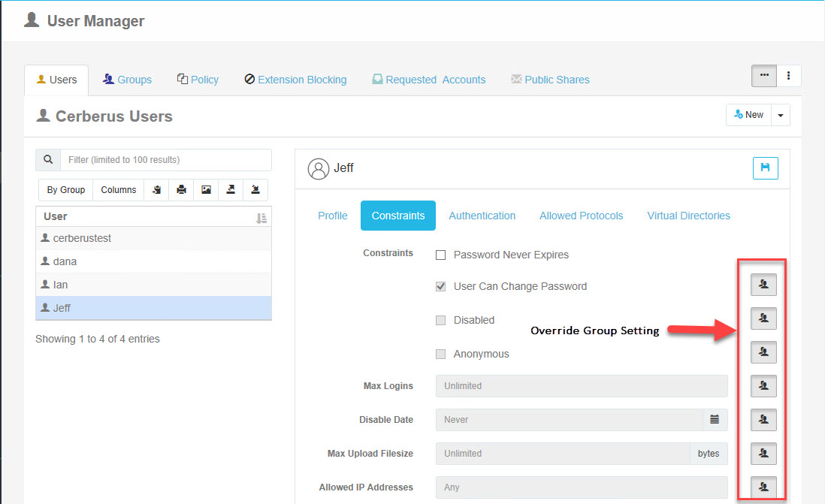Click the image icon in the user list toolbar
The image size is (825, 504).
point(206,190)
